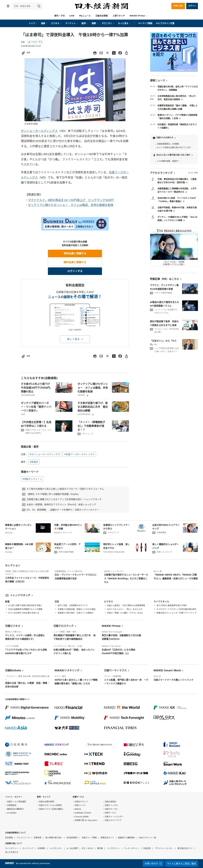Share to note using the top 'n' icon
This screenshot has height=868, width=203.
point(107,53)
